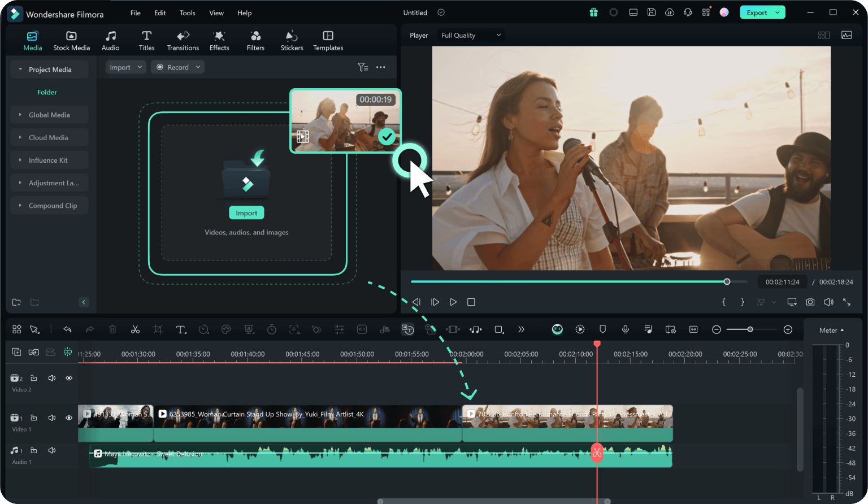This screenshot has width=868, height=504.
Task: Mute the Audio 1 track
Action: (52, 450)
